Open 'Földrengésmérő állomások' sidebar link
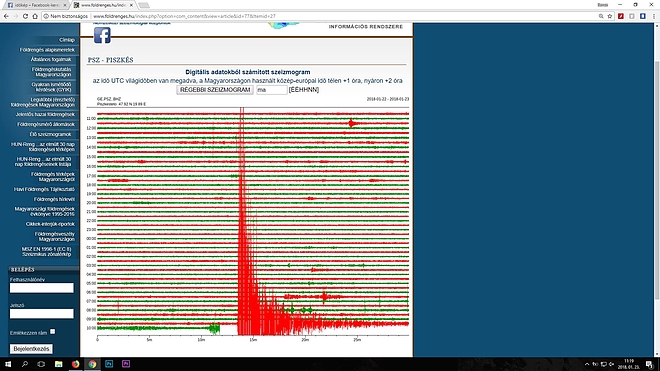660x371 pixels. click(46, 124)
